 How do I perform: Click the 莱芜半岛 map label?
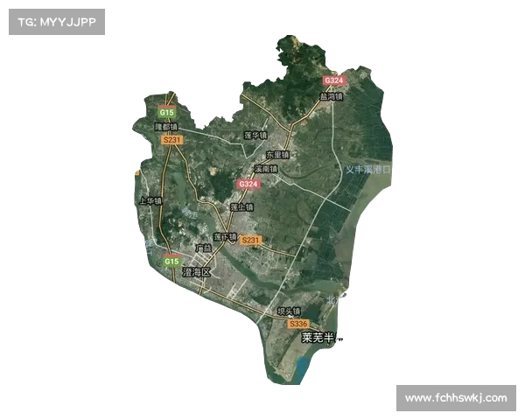tap(321, 337)
